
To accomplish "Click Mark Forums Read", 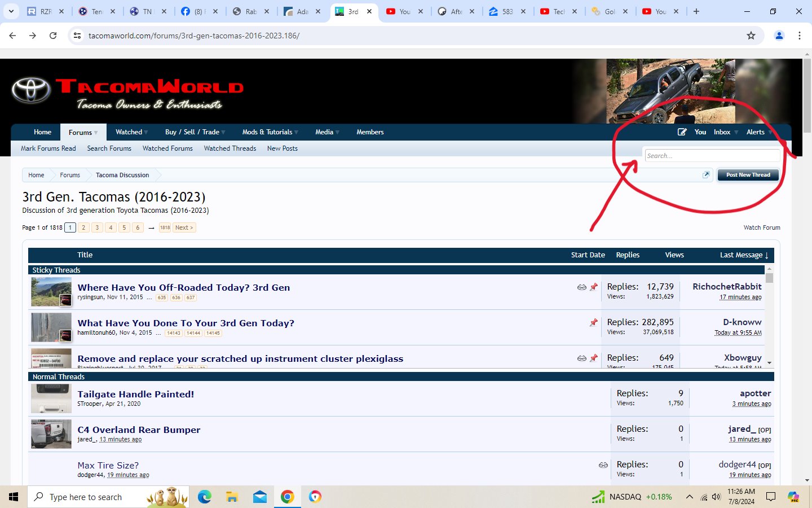I will point(48,148).
